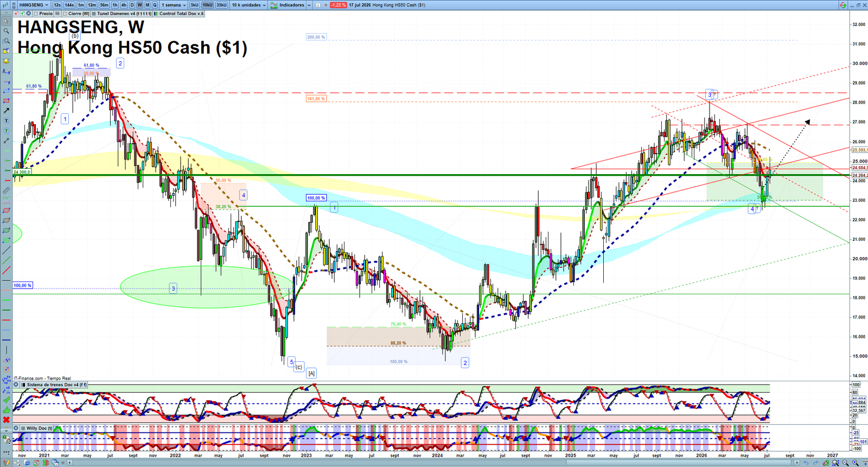Click the Sistema de trenes color swatch
The image size is (868, 467).
pos(23,385)
